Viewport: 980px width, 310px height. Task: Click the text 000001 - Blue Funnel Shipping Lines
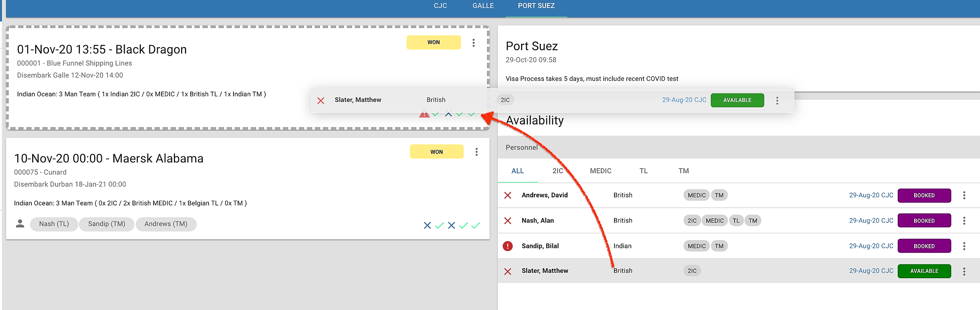pos(74,63)
